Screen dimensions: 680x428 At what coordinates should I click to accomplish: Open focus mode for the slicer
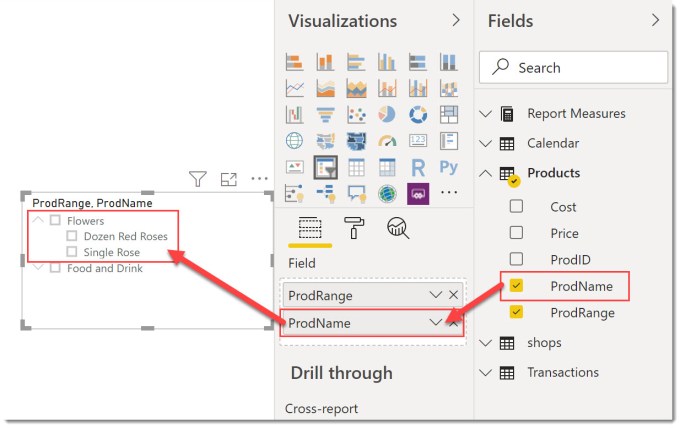coord(229,179)
